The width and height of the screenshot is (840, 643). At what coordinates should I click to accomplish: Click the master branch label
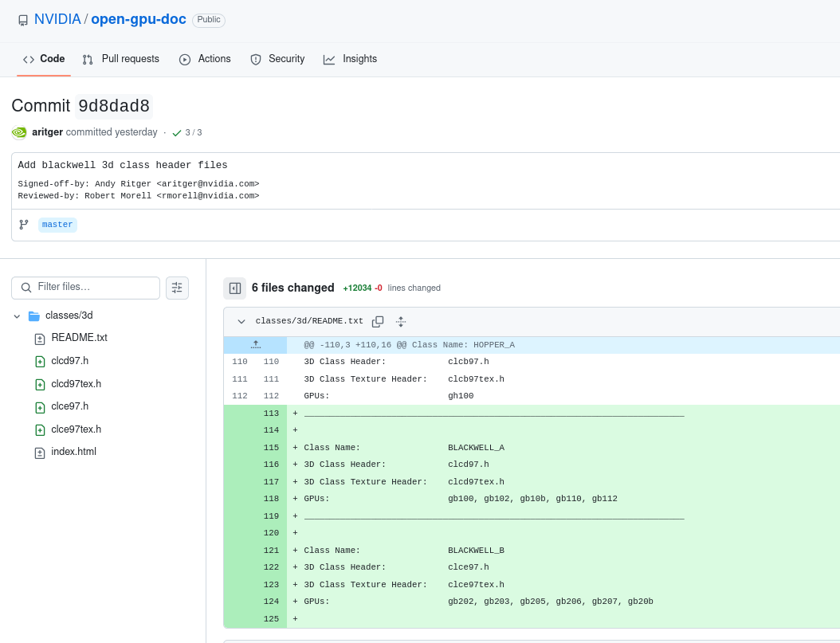click(57, 225)
